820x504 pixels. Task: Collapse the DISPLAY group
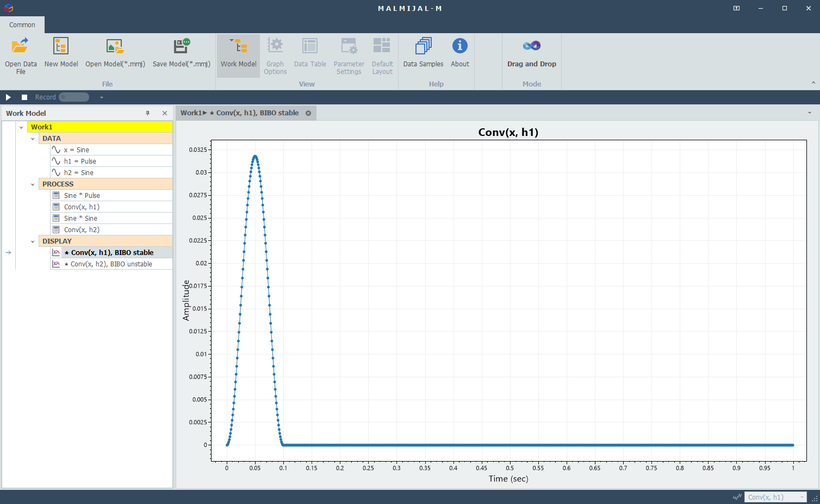[x=33, y=241]
